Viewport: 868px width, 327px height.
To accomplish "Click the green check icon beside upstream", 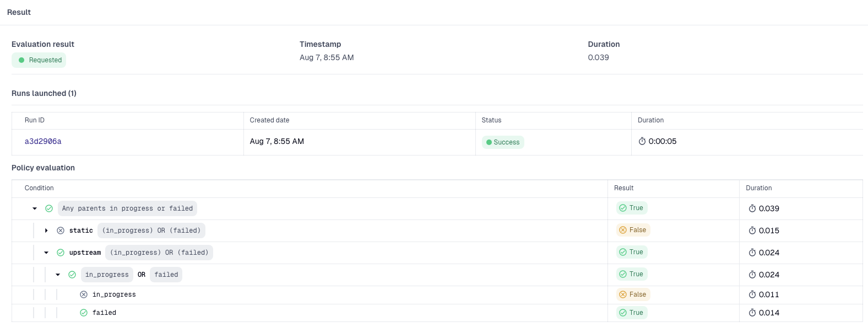I will (x=61, y=253).
